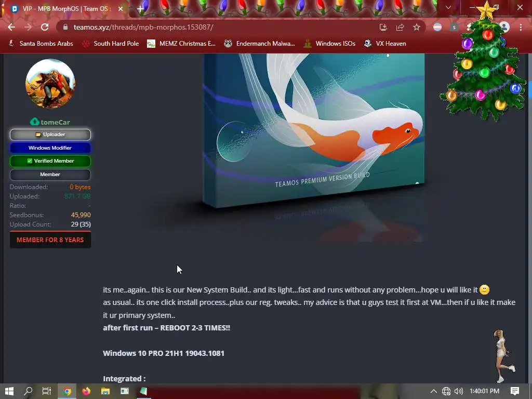Bookmark this tab with the star icon
Screen dimensions: 532x399
[417, 27]
